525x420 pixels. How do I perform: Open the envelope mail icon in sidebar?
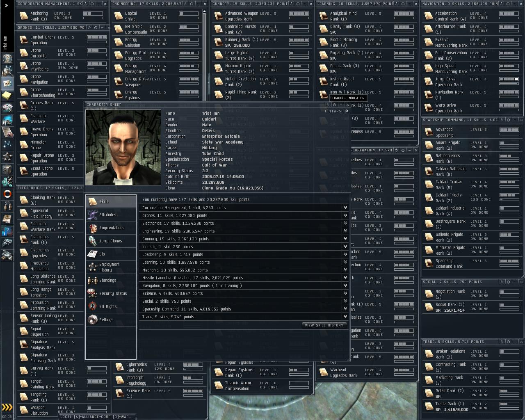[x=7, y=83]
